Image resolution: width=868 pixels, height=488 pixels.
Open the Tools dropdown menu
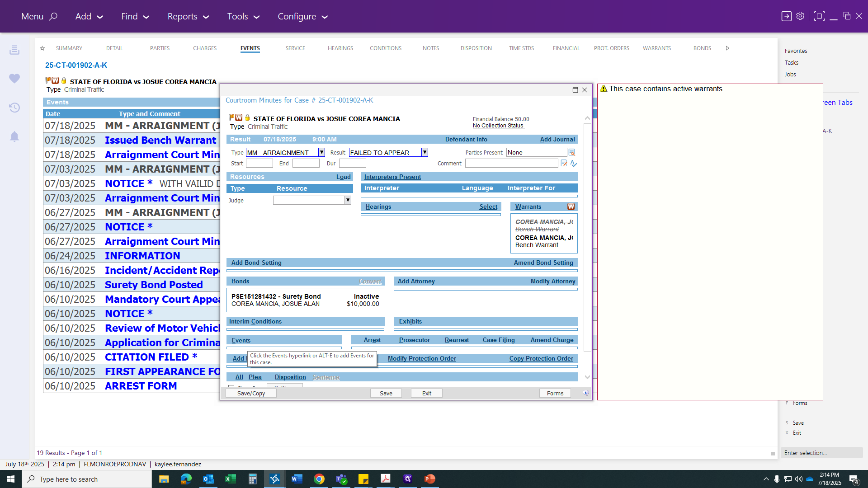pyautogui.click(x=243, y=16)
